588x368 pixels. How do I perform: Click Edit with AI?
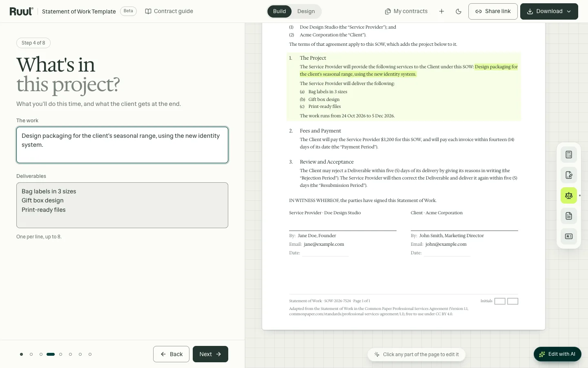(557, 354)
